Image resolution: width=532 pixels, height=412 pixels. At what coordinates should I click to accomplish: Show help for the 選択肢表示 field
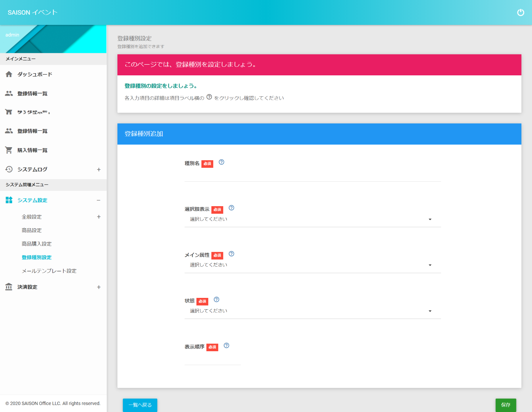point(231,208)
